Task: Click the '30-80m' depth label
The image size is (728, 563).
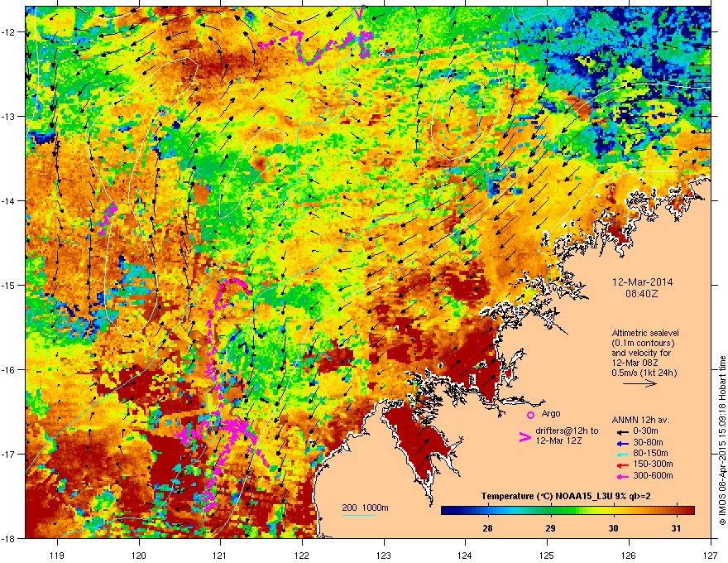Action: click(648, 442)
